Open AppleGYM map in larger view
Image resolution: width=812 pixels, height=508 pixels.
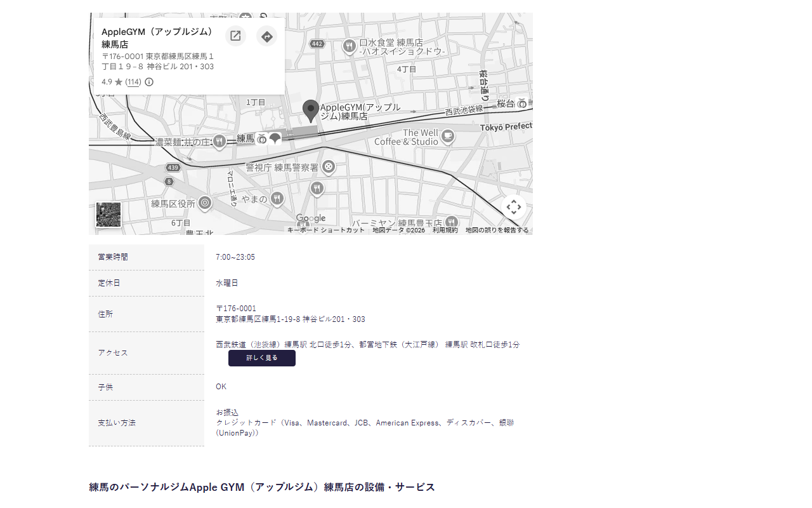(235, 36)
